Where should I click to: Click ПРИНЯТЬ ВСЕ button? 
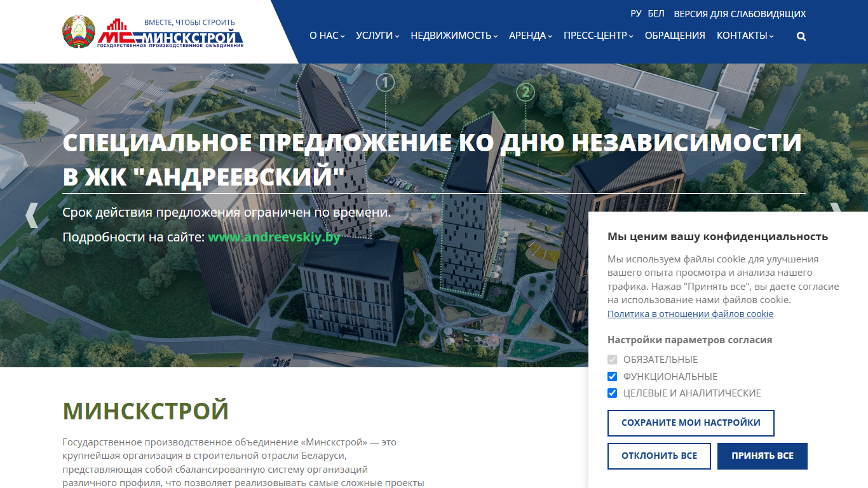(x=763, y=456)
